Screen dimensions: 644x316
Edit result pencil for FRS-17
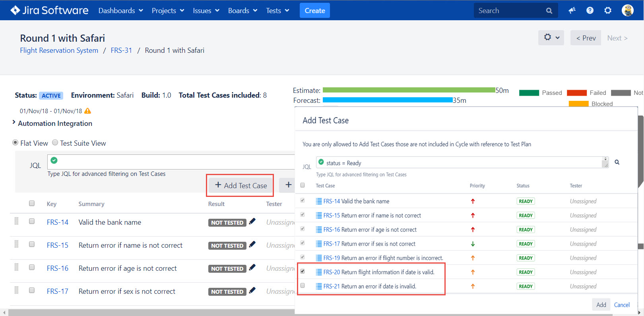252,291
